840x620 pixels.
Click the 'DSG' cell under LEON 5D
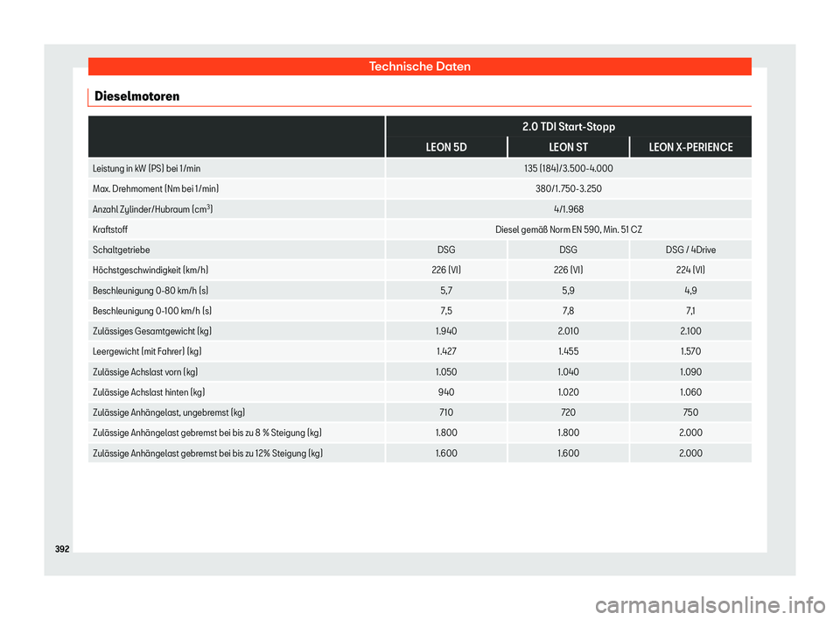pyautogui.click(x=446, y=250)
